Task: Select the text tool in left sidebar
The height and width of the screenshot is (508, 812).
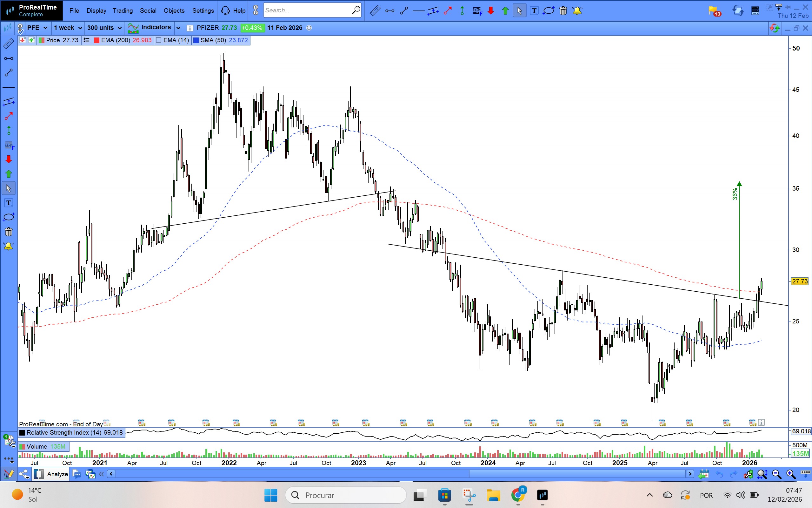Action: click(9, 203)
